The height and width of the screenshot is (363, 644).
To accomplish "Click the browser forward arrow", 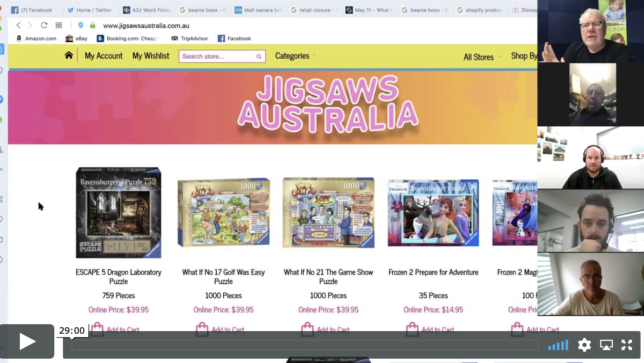I will coord(30,25).
